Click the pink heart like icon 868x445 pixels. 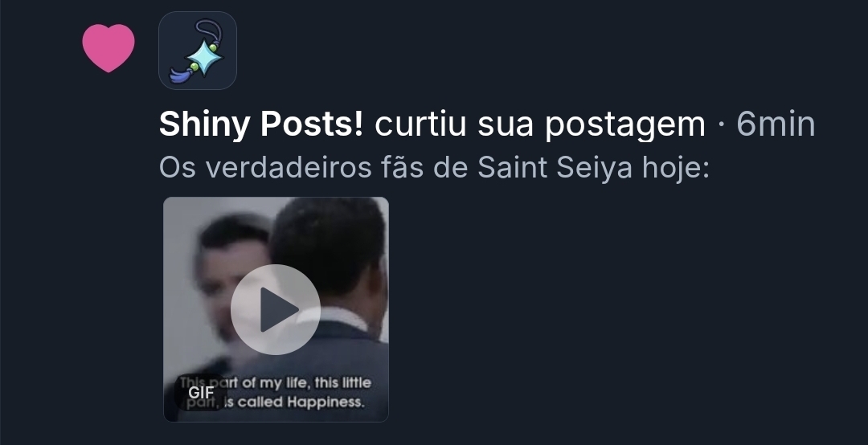(108, 48)
